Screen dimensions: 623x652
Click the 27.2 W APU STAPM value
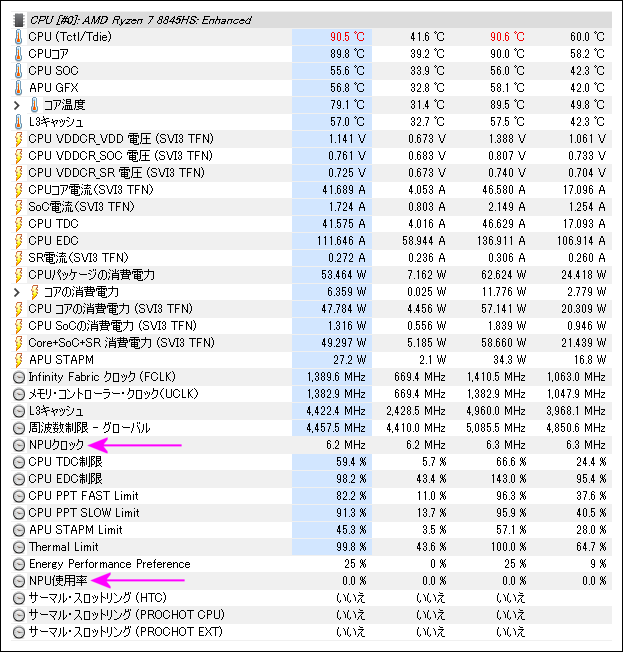point(350,360)
